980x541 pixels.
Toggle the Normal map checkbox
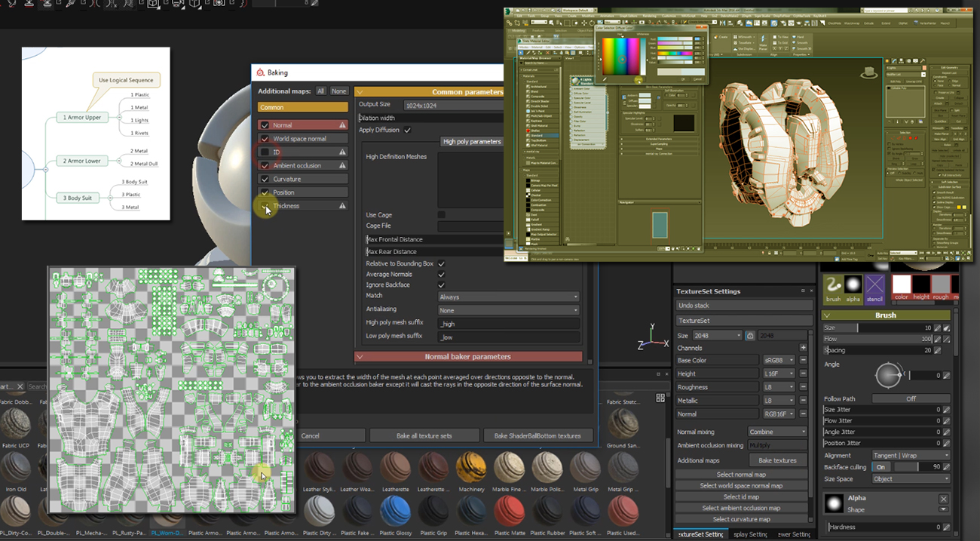(x=265, y=125)
